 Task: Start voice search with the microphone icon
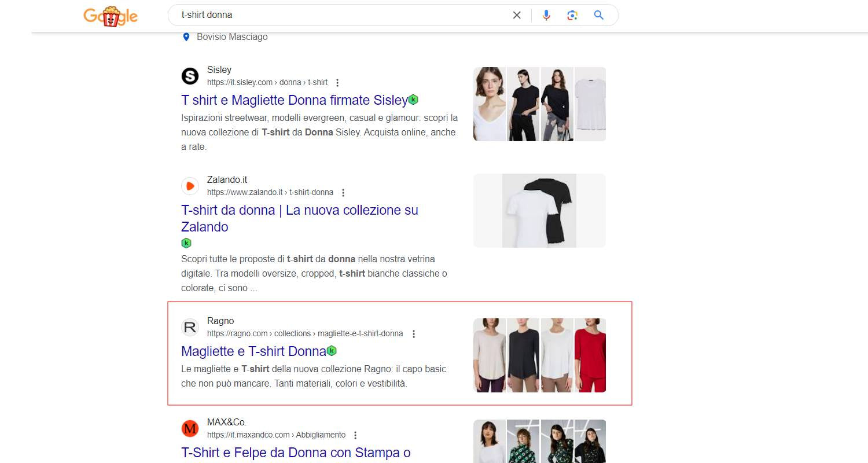(x=546, y=15)
